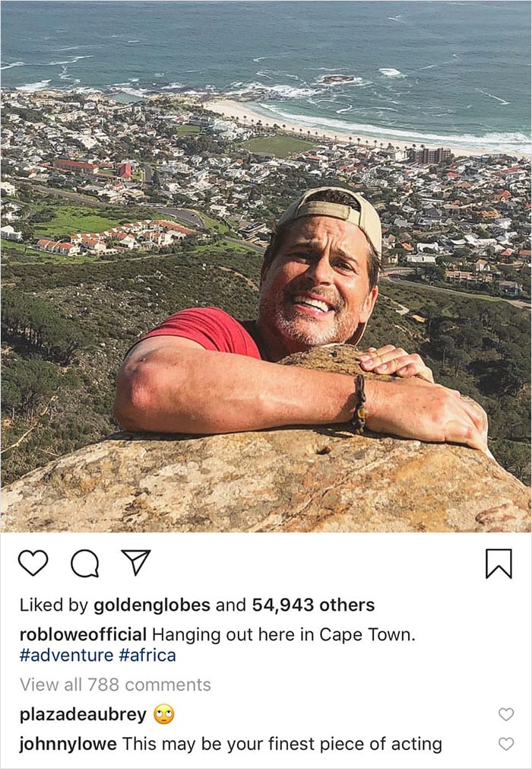Visit the plazadeaubrey profile
The width and height of the screenshot is (532, 769).
(x=82, y=714)
